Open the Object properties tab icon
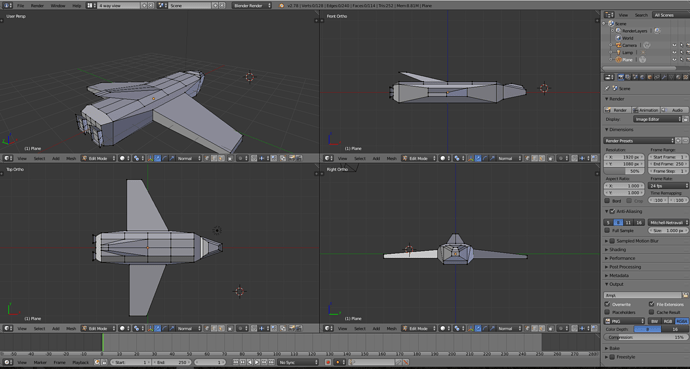The width and height of the screenshot is (690, 369). tap(650, 77)
